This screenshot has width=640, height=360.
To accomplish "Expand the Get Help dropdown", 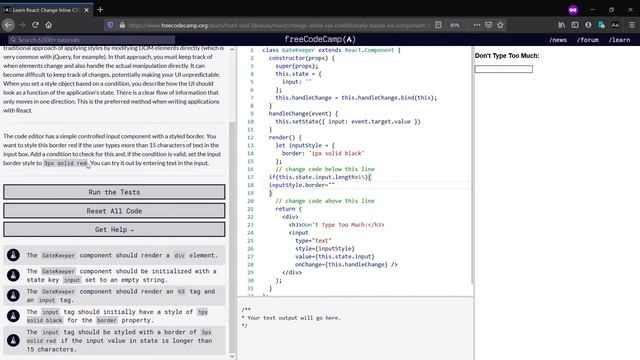I will (x=114, y=229).
